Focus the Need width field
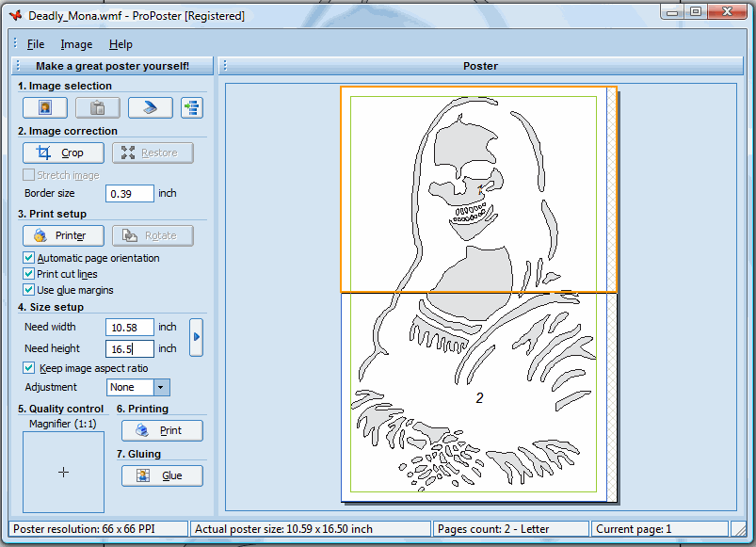Screen dimensions: 756x547 coord(130,328)
